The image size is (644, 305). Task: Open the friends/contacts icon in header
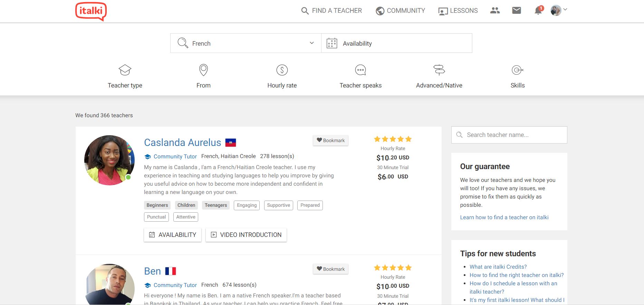495,11
